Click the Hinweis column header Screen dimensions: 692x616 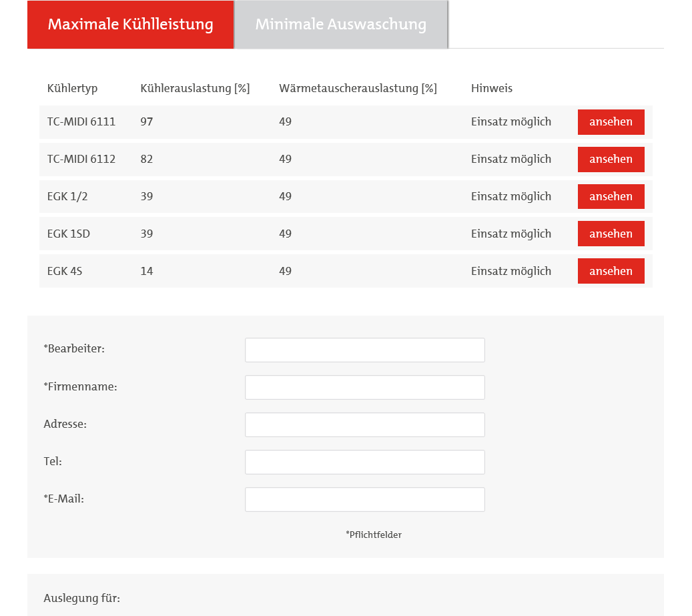[x=491, y=89]
